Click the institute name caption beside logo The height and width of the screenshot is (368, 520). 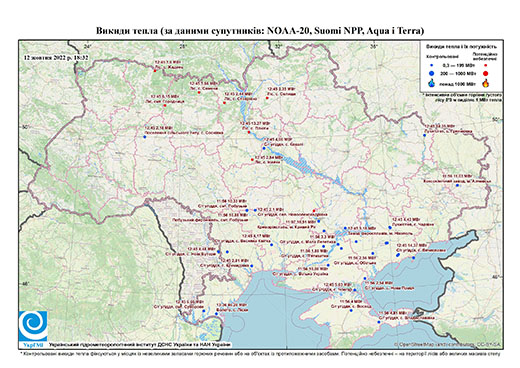(x=140, y=344)
